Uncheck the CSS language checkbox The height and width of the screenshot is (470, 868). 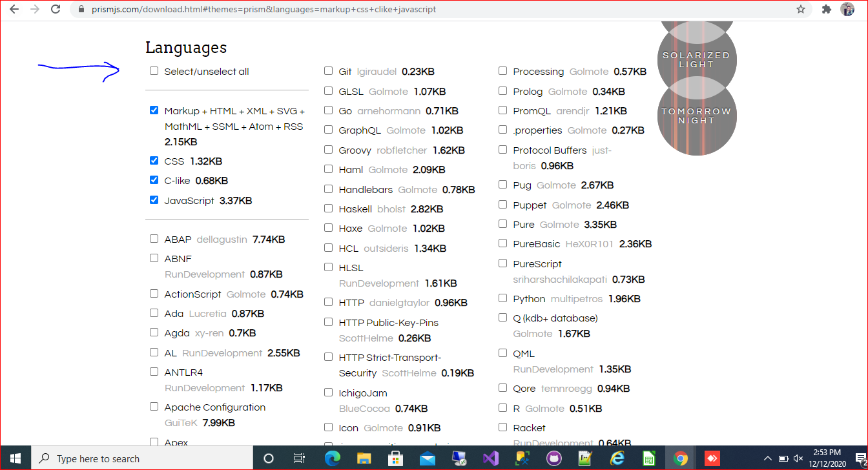(154, 161)
